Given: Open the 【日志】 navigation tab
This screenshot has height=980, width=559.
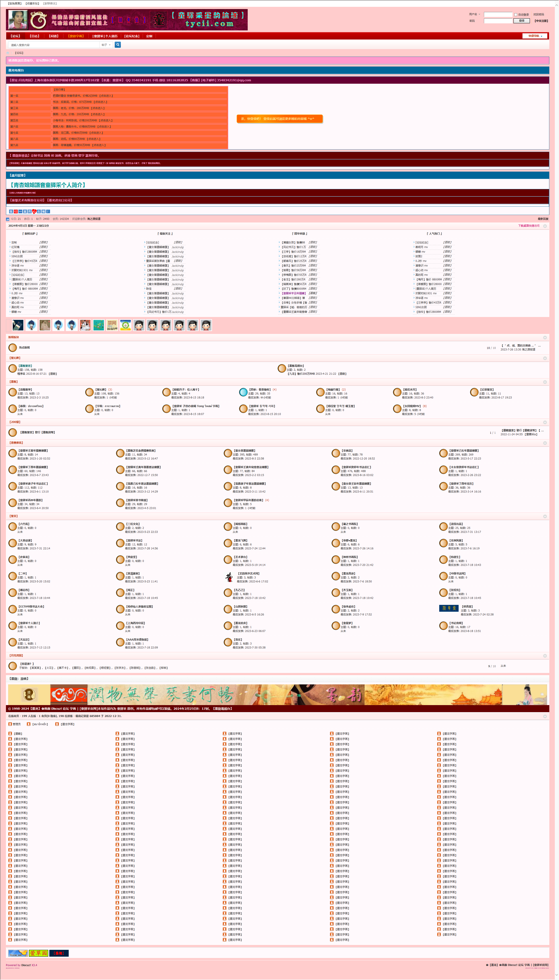Looking at the screenshot, I should 35,36.
